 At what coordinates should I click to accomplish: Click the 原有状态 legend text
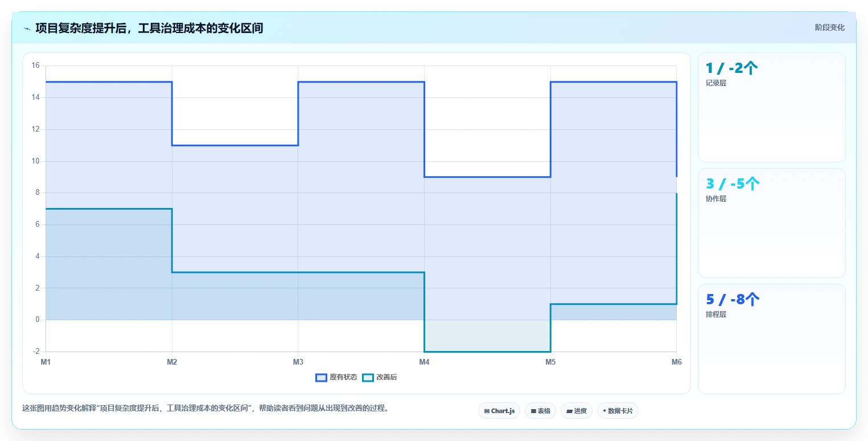[343, 377]
